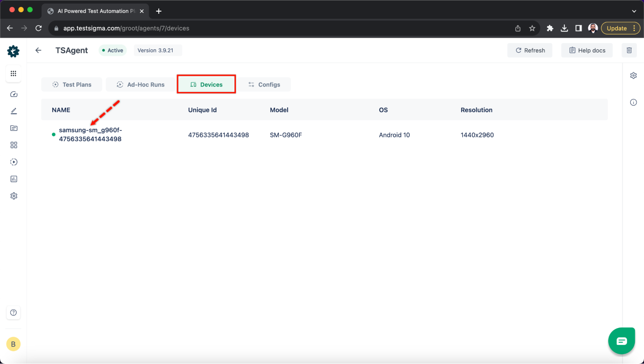Select the Test Plans tab
The width and height of the screenshot is (644, 364).
pos(72,84)
